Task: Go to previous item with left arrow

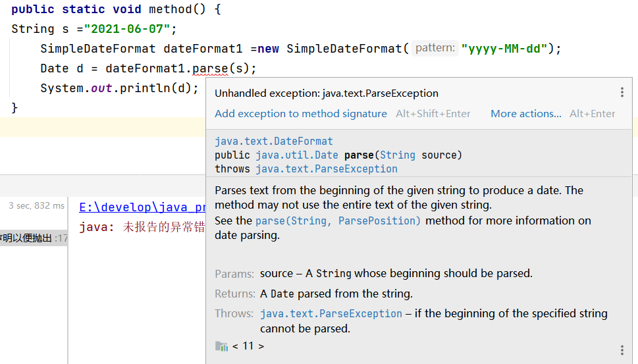Action: tap(236, 346)
